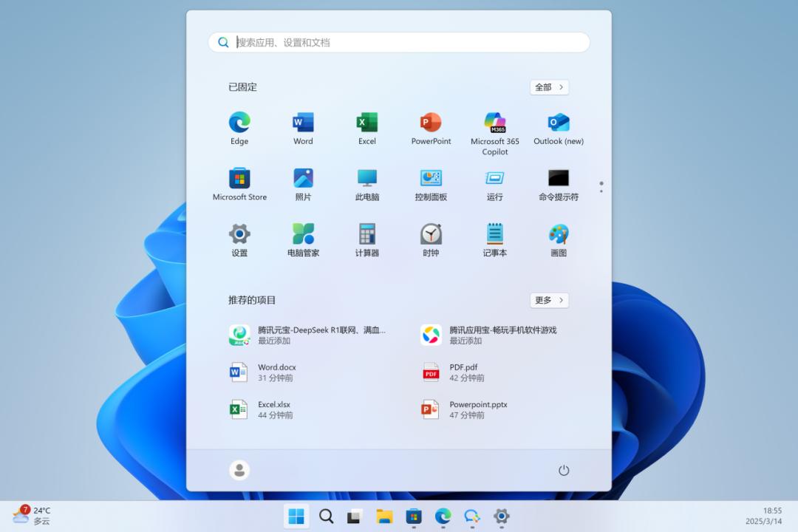Open Microsoft Edge from the taskbar
The height and width of the screenshot is (532, 798).
point(443,516)
